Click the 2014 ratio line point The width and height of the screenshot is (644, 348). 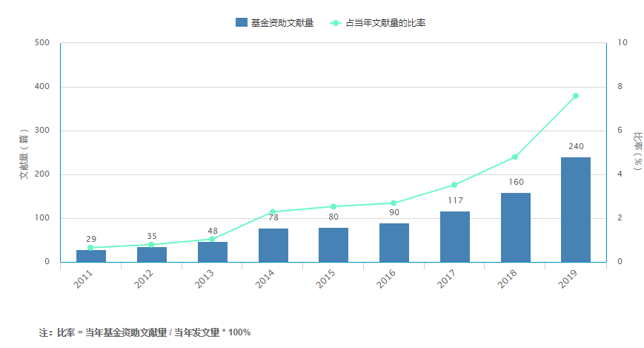pos(273,212)
